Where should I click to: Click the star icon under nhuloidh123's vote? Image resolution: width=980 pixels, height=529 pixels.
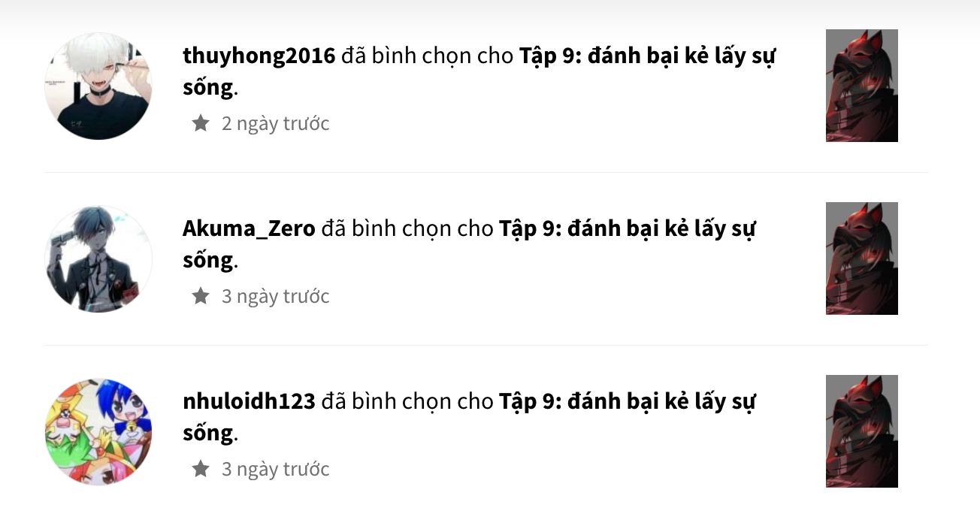[200, 469]
